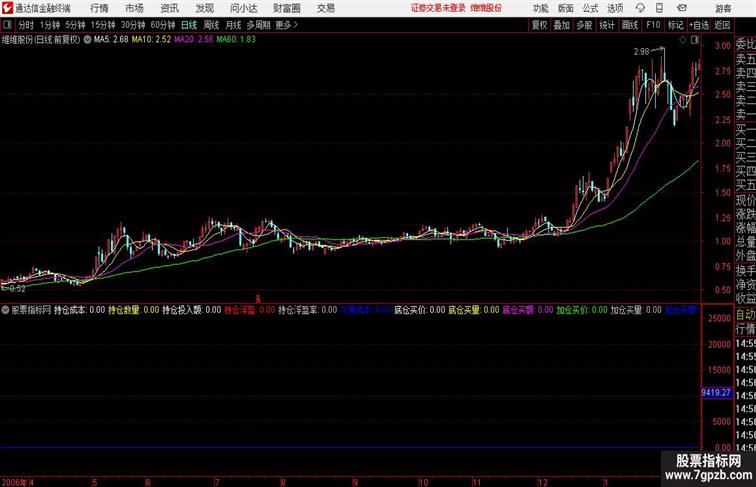Open the 市场 menu

(134, 8)
